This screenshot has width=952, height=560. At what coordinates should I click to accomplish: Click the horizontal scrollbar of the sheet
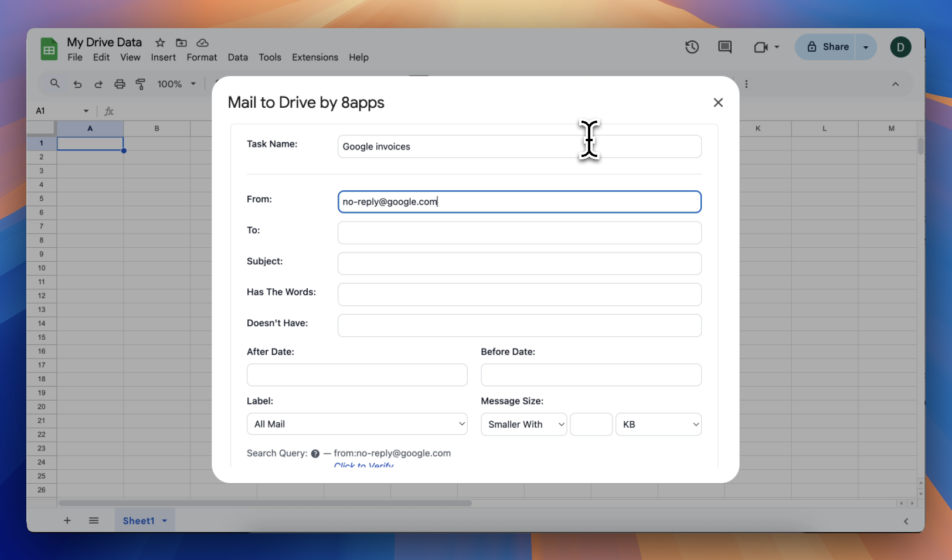(x=265, y=503)
